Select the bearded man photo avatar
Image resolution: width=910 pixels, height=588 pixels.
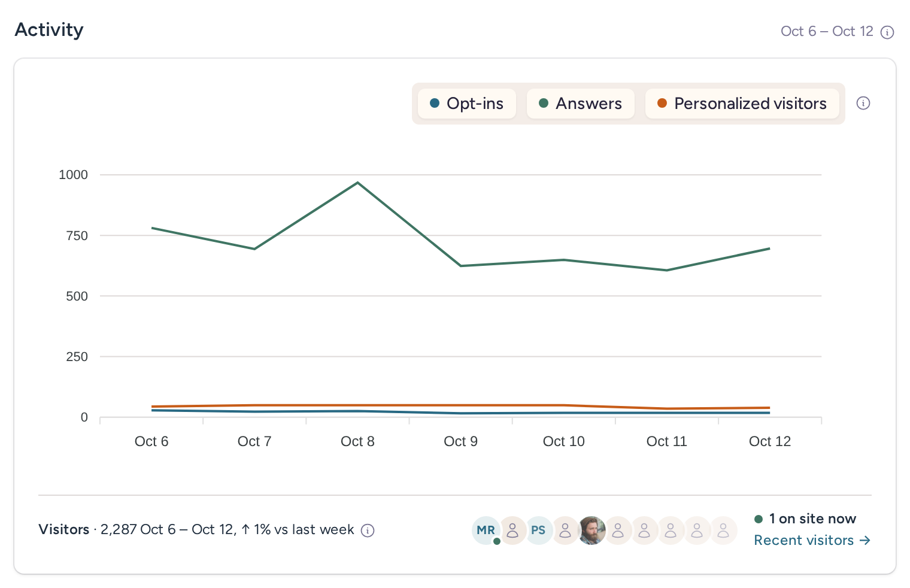pos(591,530)
